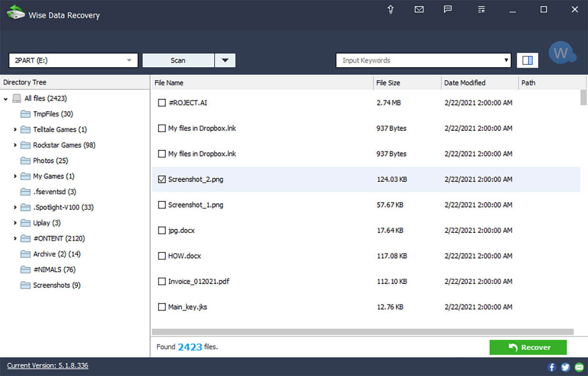Tick the Main_key.jks checkbox
This screenshot has width=588, height=376.
[x=161, y=307]
